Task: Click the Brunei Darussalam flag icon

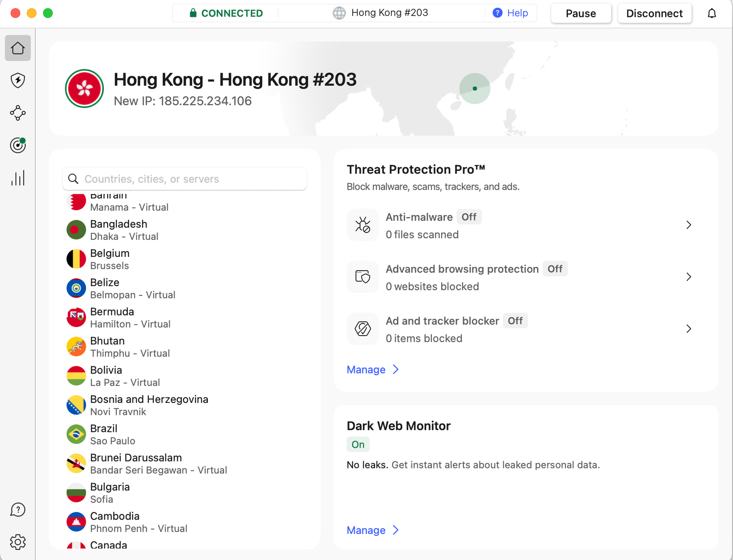Action: tap(76, 463)
